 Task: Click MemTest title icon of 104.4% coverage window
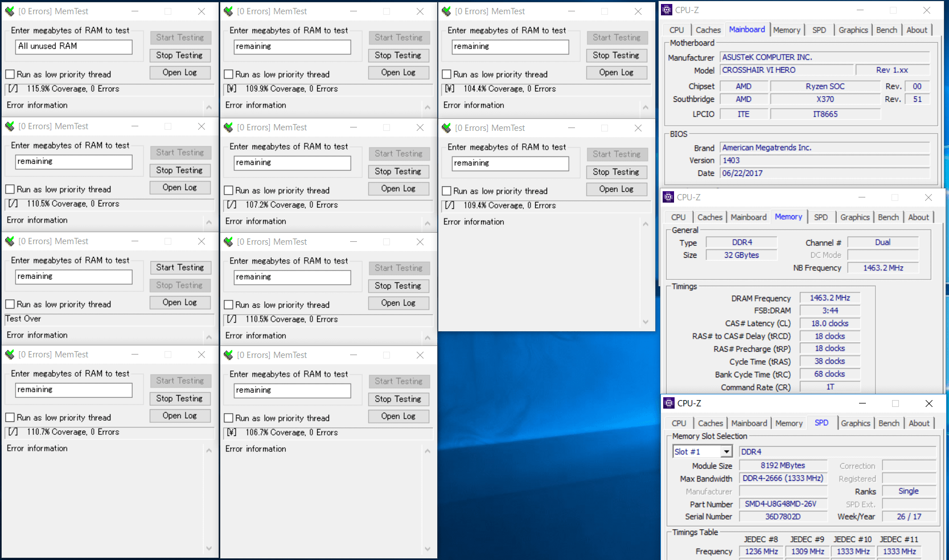click(446, 11)
